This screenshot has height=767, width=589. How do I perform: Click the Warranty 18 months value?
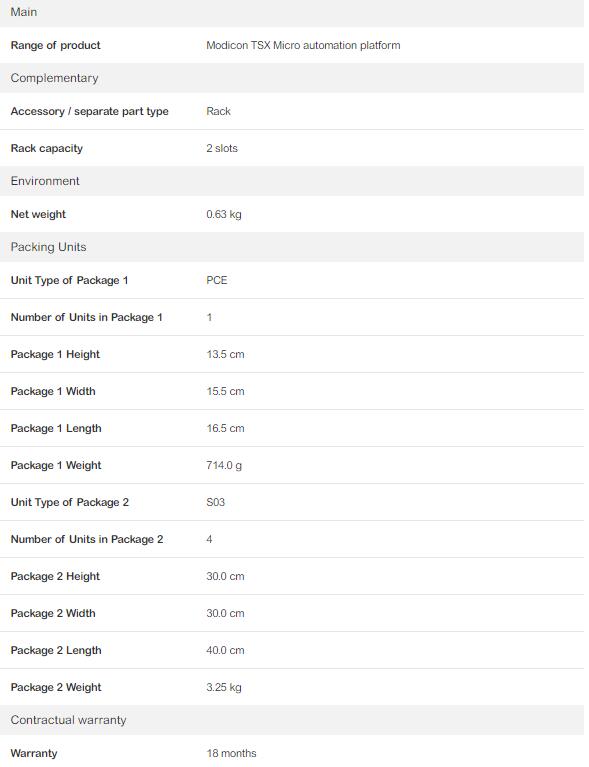(231, 753)
